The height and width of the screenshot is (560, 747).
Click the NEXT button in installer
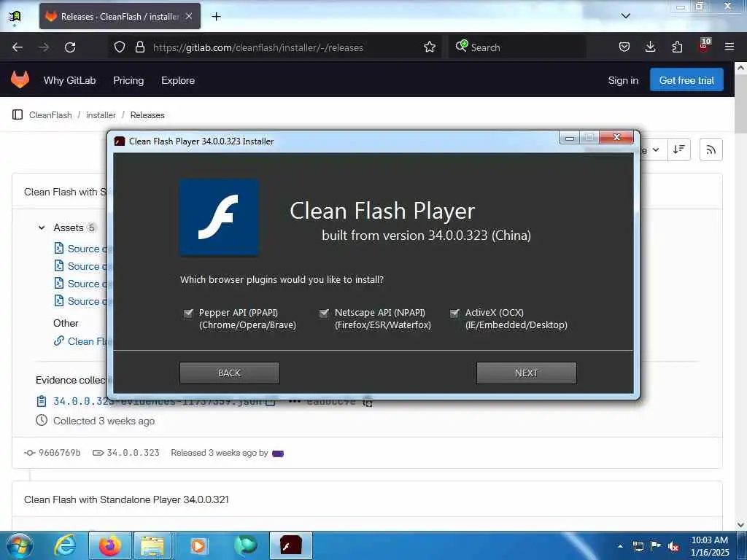click(527, 373)
